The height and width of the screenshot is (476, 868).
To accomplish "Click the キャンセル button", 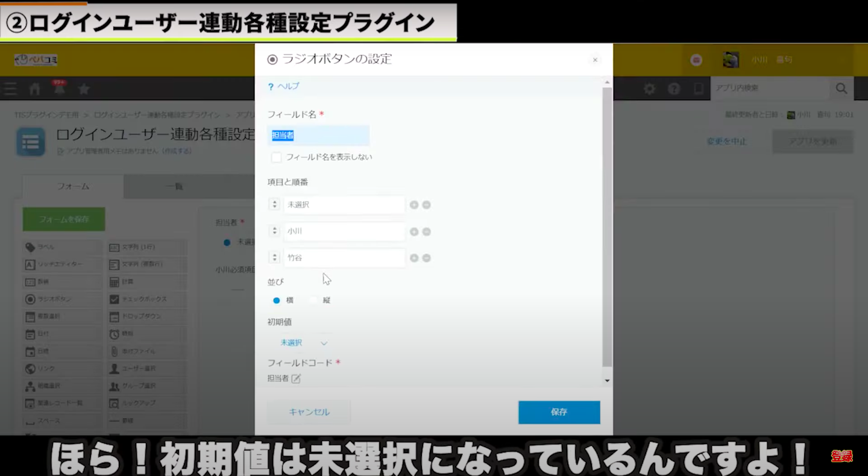I will coord(309,412).
